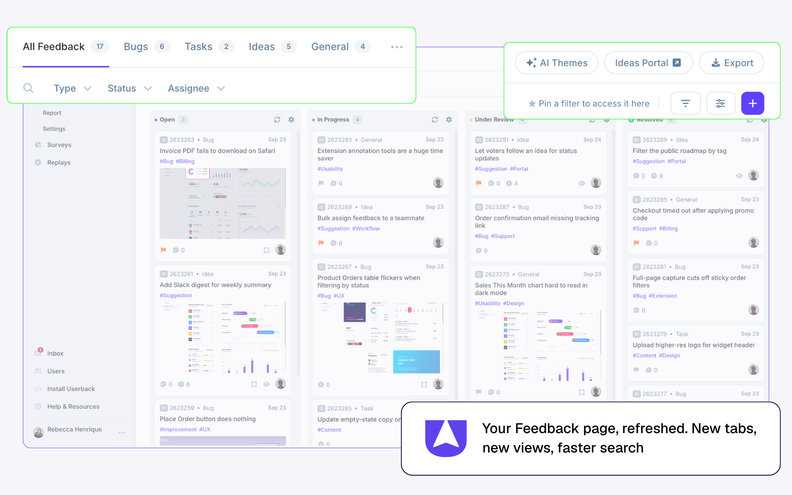Open the Open column gear settings

291,120
